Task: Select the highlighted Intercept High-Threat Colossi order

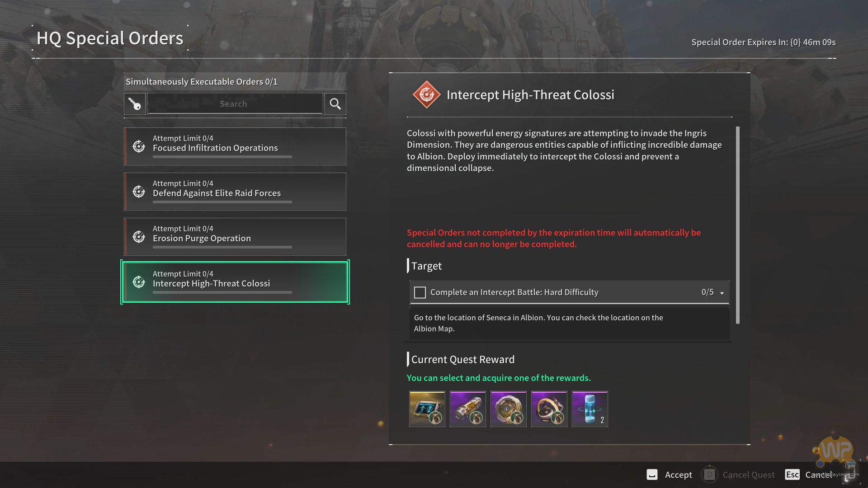Action: [x=235, y=282]
